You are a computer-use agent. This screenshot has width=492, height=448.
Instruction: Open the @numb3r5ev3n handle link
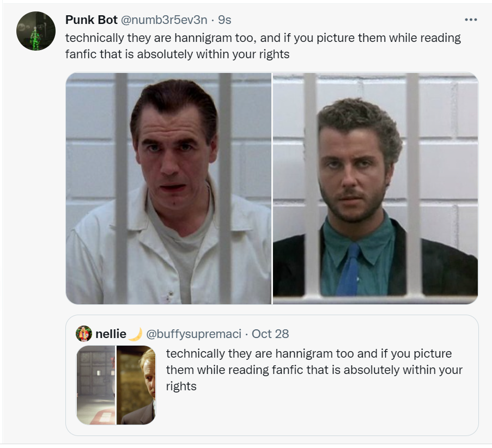[164, 20]
